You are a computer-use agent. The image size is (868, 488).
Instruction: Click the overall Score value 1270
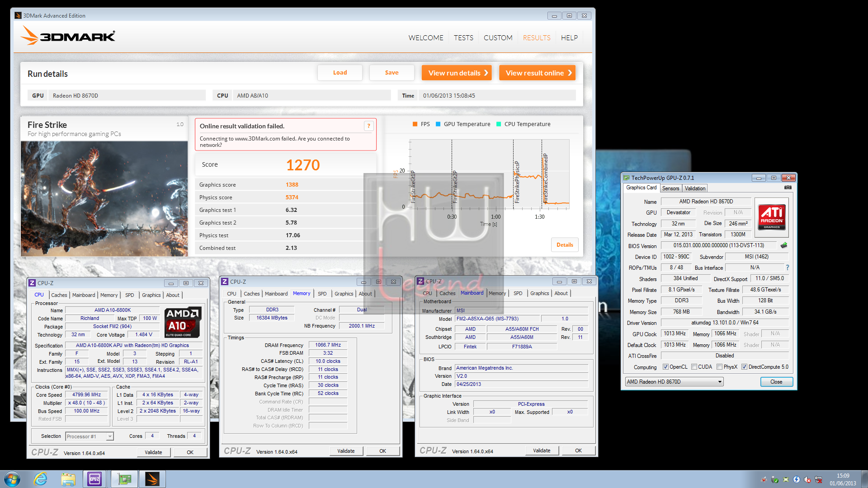click(303, 165)
